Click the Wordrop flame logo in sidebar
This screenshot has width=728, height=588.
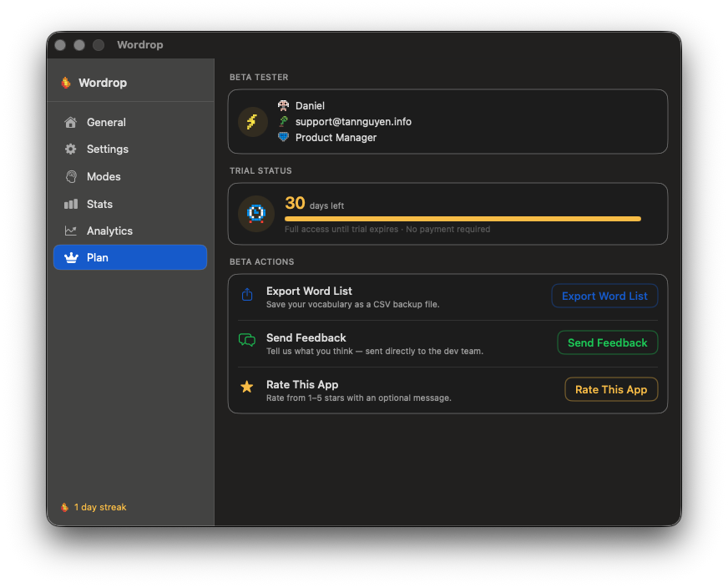(x=66, y=83)
